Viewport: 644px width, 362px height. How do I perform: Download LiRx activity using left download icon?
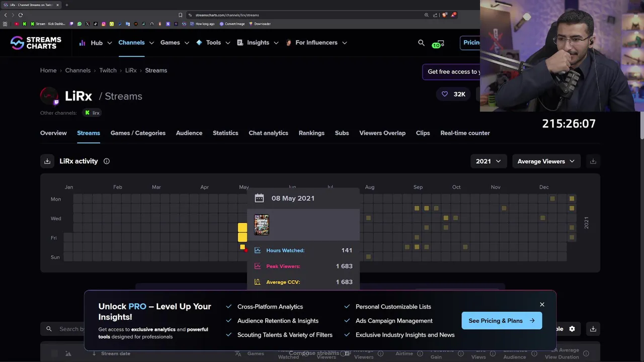47,161
